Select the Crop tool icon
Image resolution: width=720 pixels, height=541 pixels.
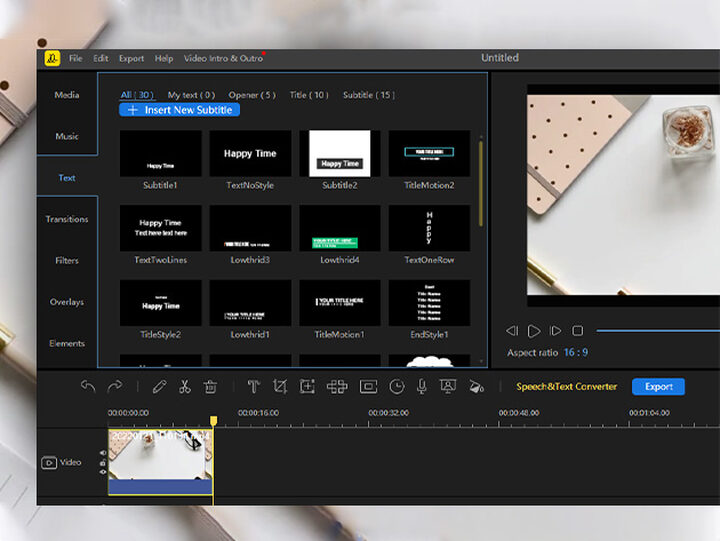(281, 386)
